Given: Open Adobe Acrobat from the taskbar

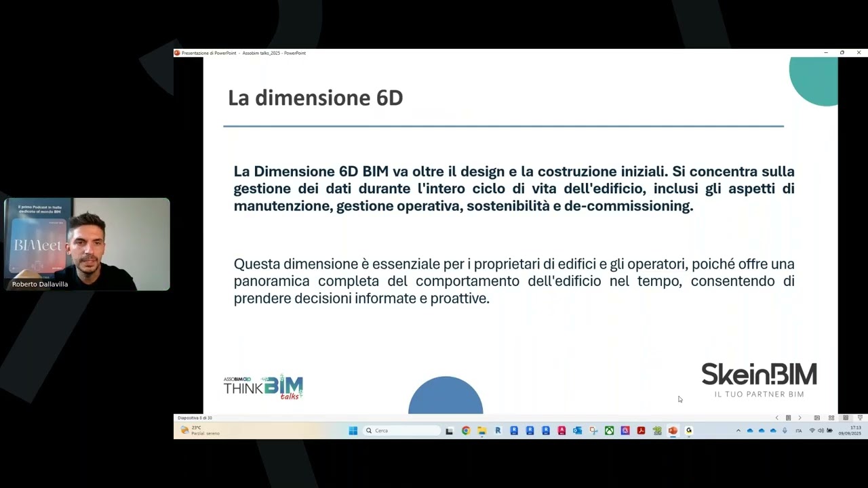Looking at the screenshot, I should click(x=641, y=430).
